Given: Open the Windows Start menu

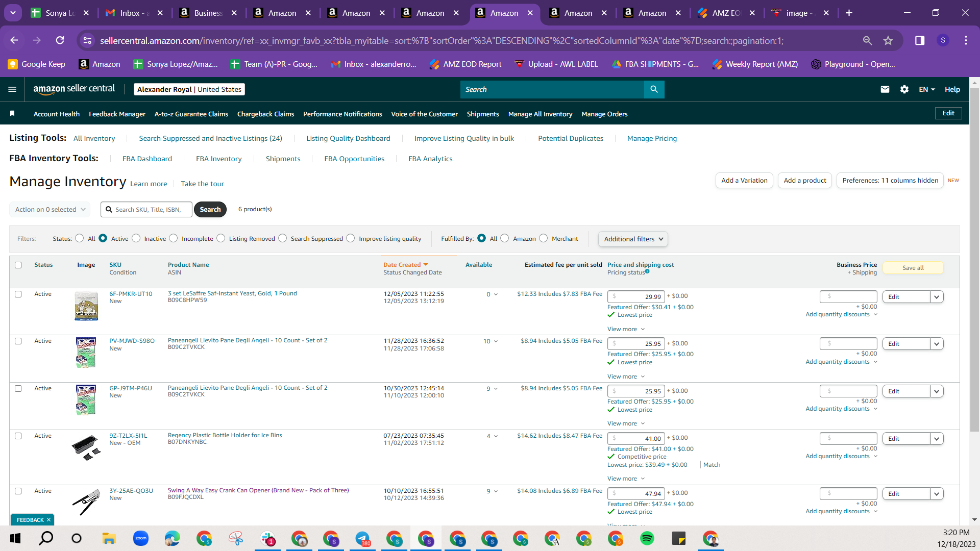Looking at the screenshot, I should pyautogui.click(x=15, y=538).
